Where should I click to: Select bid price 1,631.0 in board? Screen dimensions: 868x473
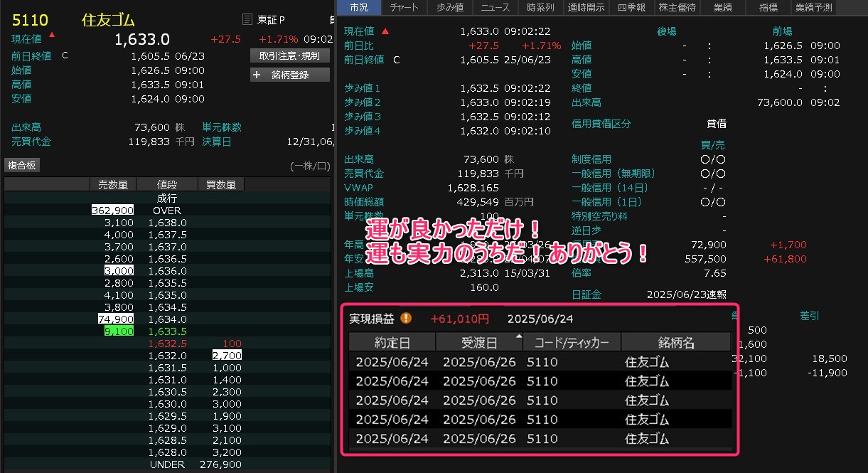click(x=168, y=380)
